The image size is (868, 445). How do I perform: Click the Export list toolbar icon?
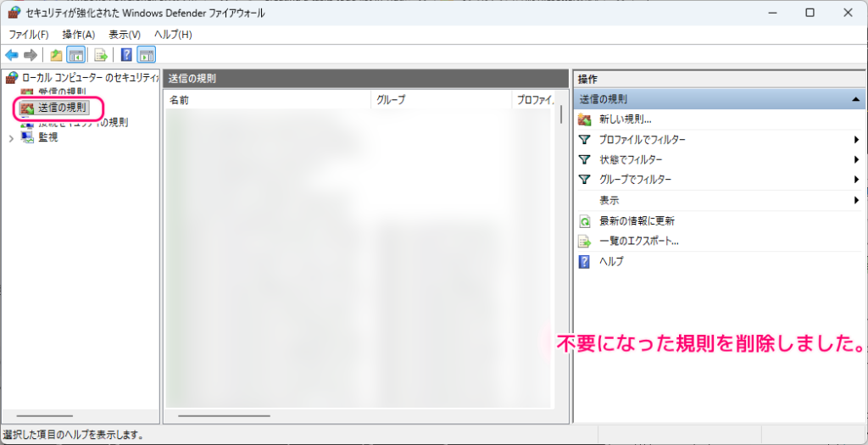[x=101, y=55]
